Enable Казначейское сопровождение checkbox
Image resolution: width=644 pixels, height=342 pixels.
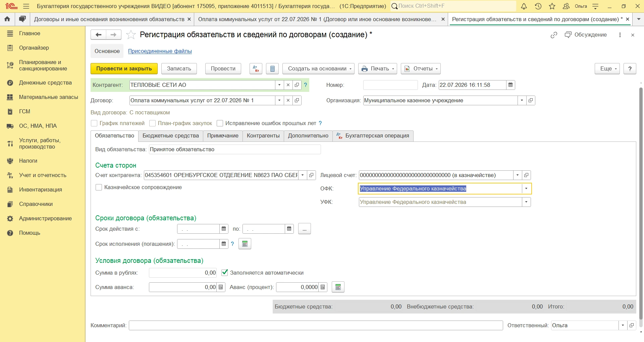pyautogui.click(x=99, y=187)
